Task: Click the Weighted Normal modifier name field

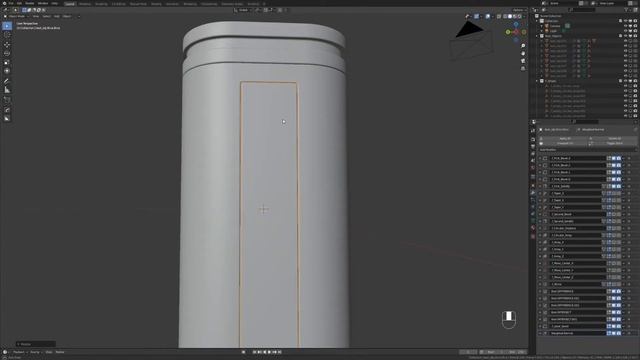Action: point(577,333)
